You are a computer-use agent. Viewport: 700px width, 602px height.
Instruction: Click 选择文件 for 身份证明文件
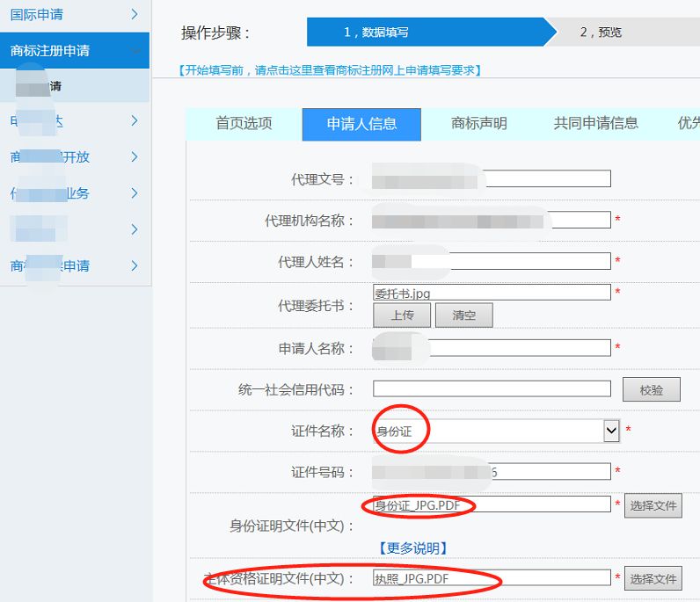click(x=653, y=505)
